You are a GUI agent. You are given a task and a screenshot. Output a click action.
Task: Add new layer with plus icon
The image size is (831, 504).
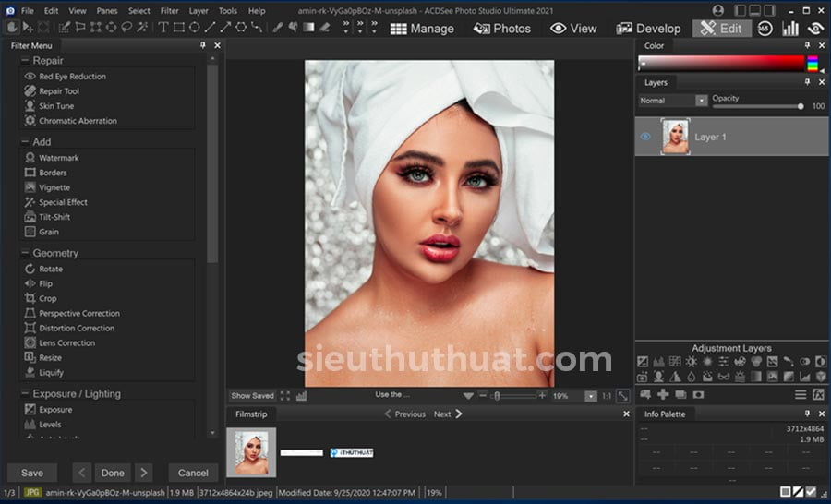coord(663,395)
